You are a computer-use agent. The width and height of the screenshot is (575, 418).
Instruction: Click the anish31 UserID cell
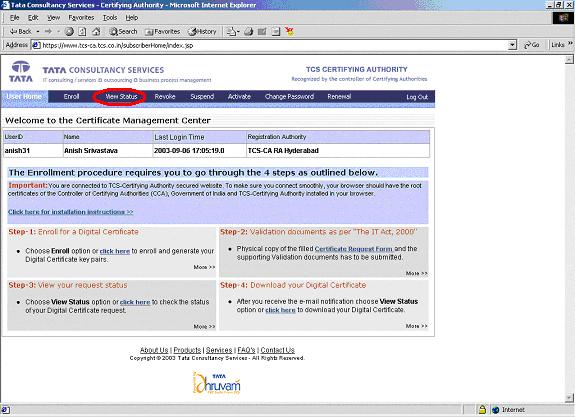pyautogui.click(x=33, y=151)
